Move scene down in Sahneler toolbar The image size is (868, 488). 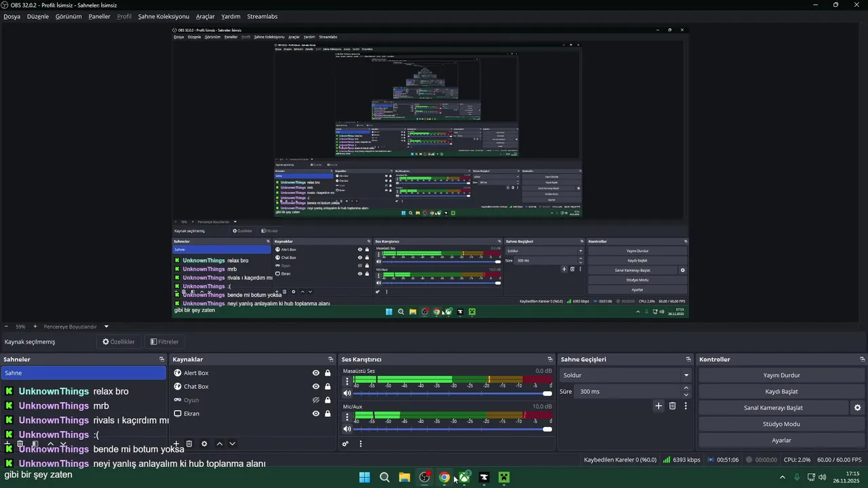tap(63, 444)
